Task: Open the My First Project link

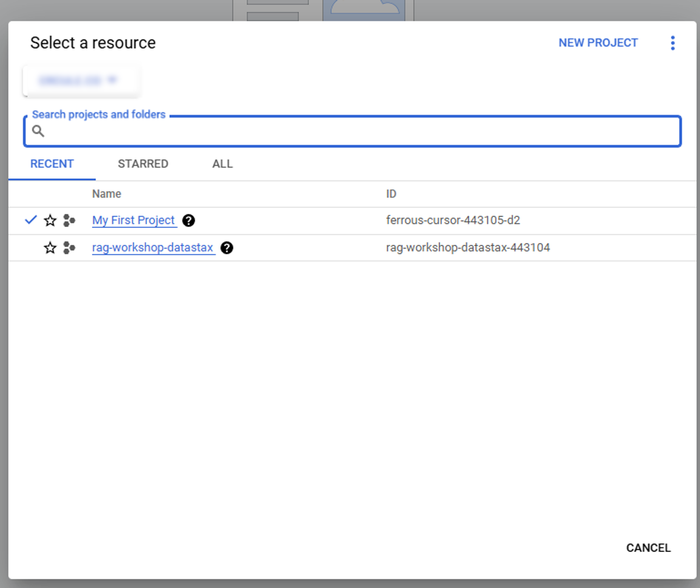Action: [133, 221]
